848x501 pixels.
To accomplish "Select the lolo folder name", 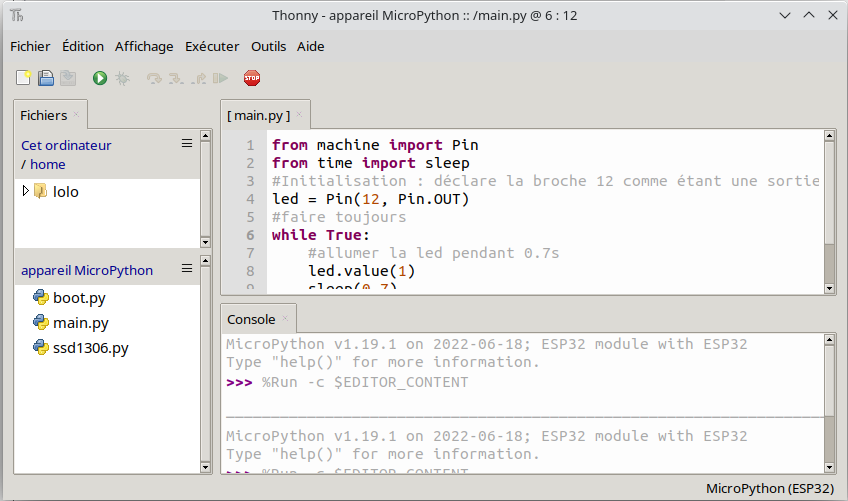I will click(65, 192).
